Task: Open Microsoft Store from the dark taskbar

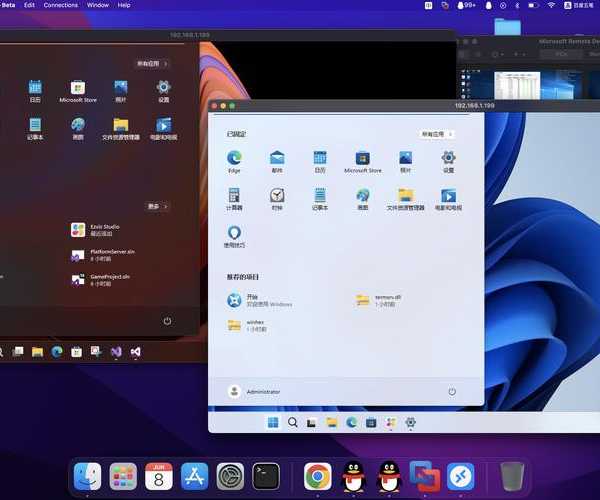Action: click(77, 352)
